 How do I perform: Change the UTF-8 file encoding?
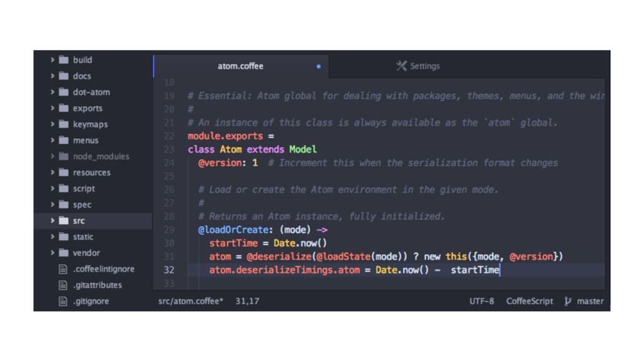pos(482,301)
